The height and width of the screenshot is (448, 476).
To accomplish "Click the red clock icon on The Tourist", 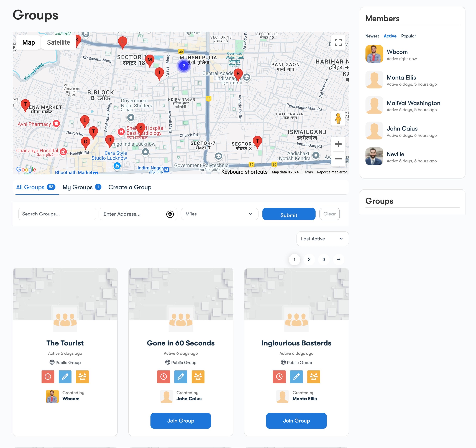I will click(x=48, y=377).
